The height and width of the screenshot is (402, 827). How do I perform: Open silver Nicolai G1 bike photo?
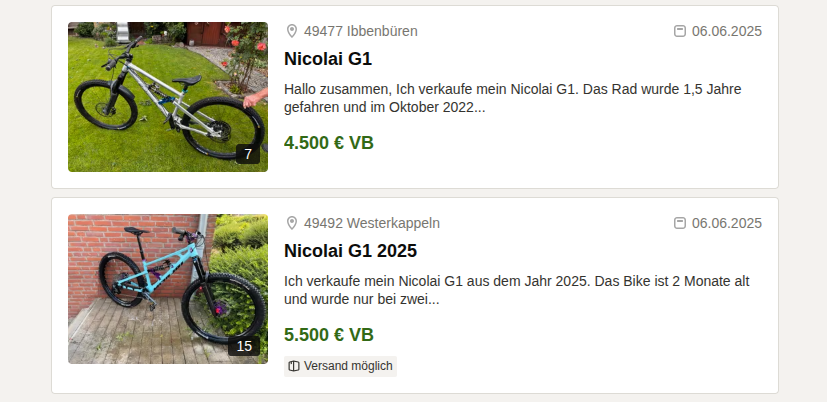[168, 97]
